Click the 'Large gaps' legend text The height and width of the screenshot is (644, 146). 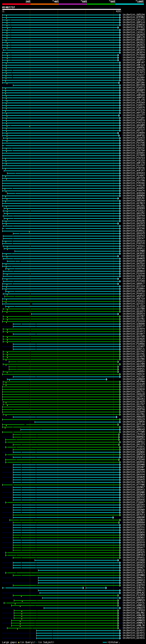tap(10, 642)
